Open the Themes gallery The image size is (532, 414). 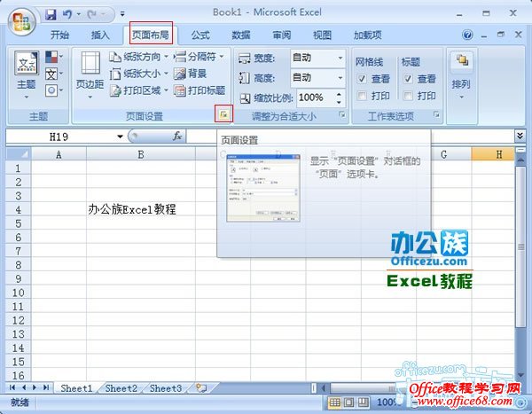(26, 74)
